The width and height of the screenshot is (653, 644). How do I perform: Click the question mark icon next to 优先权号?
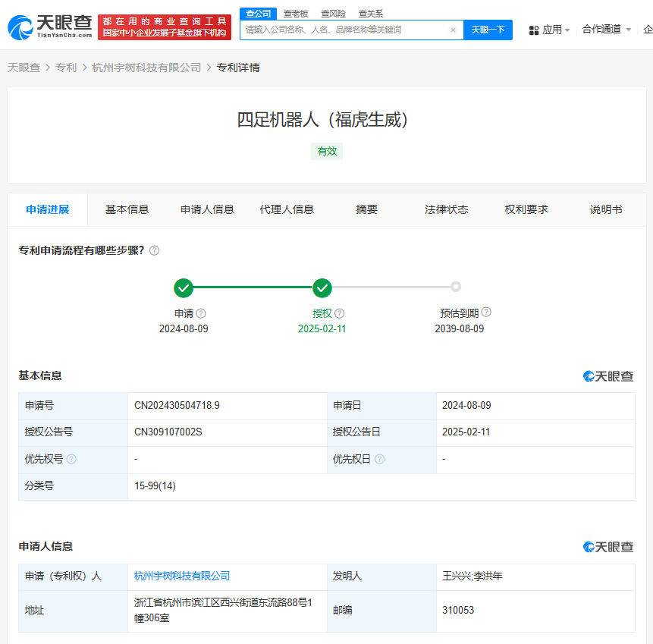[70, 459]
